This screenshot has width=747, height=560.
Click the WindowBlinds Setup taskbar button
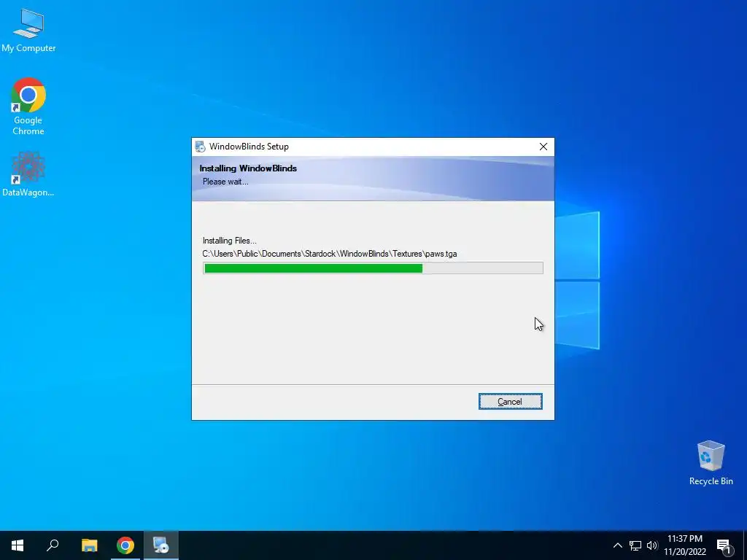[161, 545]
